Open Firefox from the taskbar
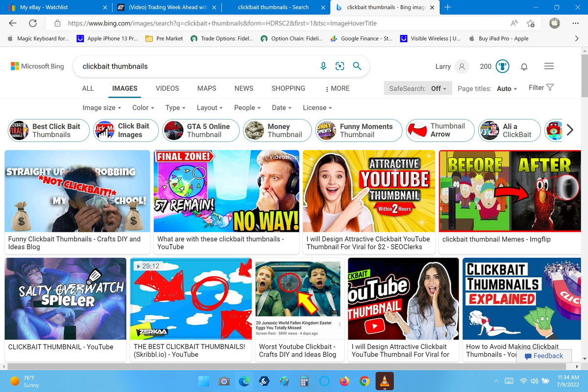The width and height of the screenshot is (588, 392). coord(344,381)
